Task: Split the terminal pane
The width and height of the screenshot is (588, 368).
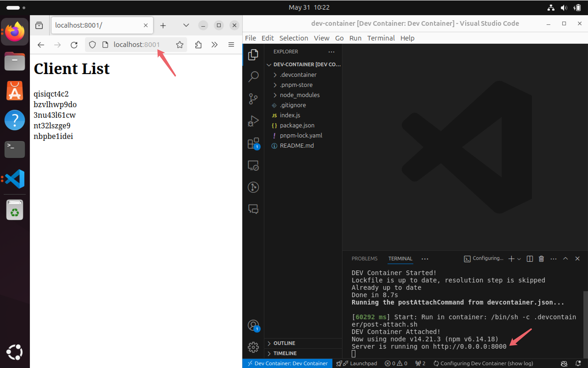Action: pyautogui.click(x=530, y=259)
